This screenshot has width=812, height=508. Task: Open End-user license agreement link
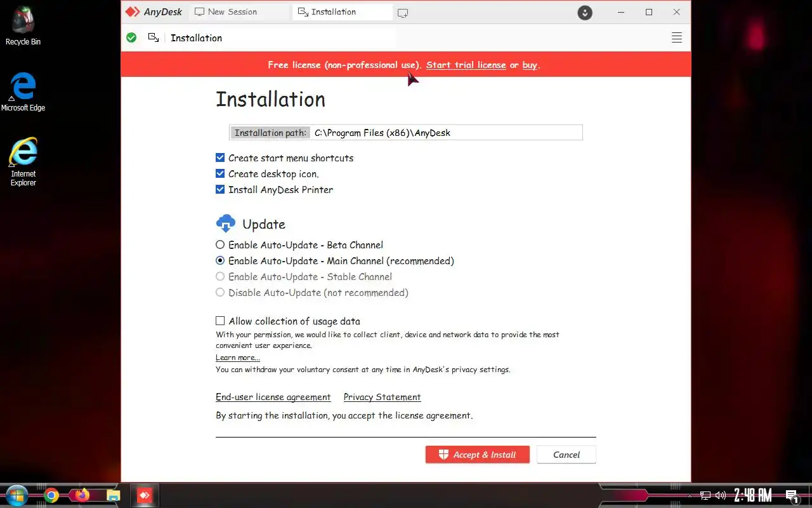coord(273,397)
